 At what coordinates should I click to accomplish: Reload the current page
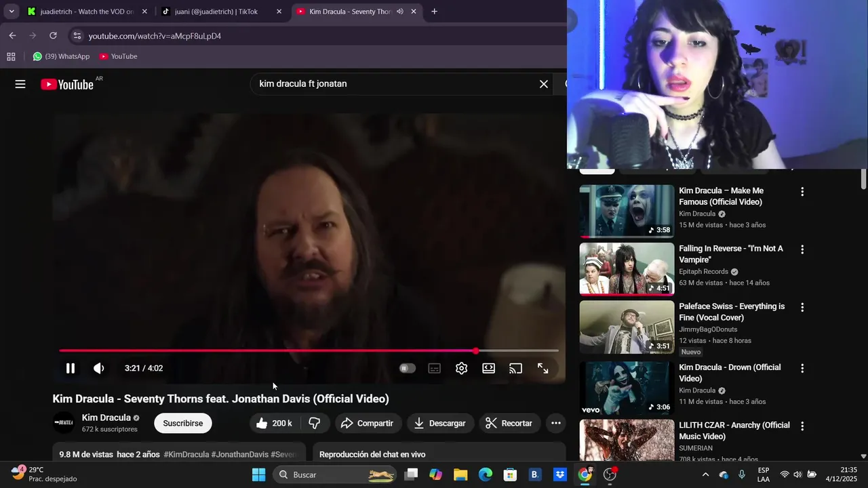pos(53,36)
